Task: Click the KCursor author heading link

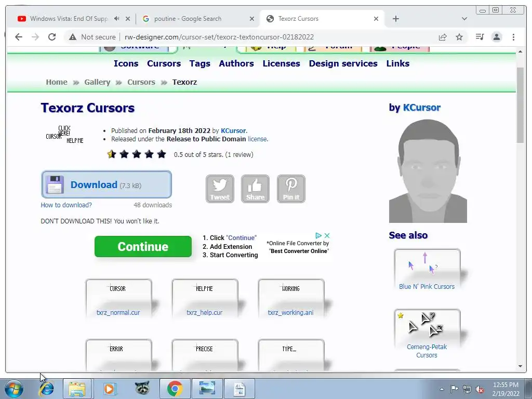Action: coord(421,108)
